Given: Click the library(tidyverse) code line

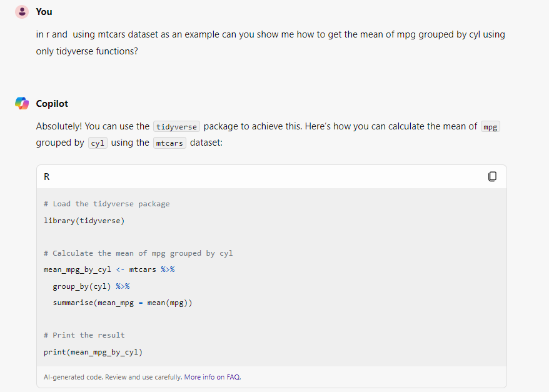Looking at the screenshot, I should (84, 221).
